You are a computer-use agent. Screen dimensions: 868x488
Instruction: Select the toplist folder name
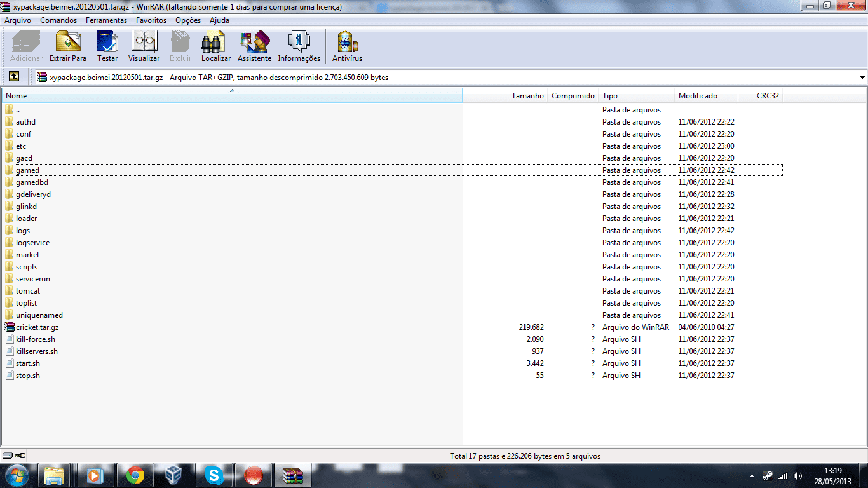point(27,303)
